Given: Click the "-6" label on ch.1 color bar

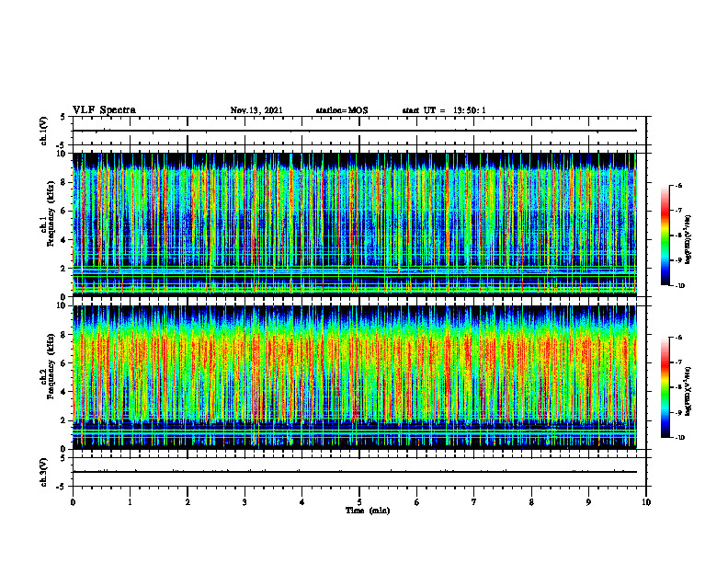Looking at the screenshot, I should [678, 185].
